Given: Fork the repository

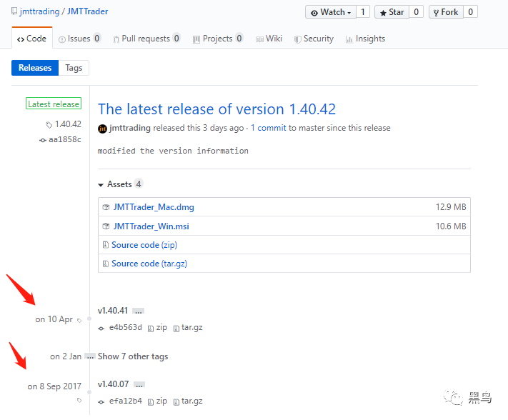Looking at the screenshot, I should [446, 12].
